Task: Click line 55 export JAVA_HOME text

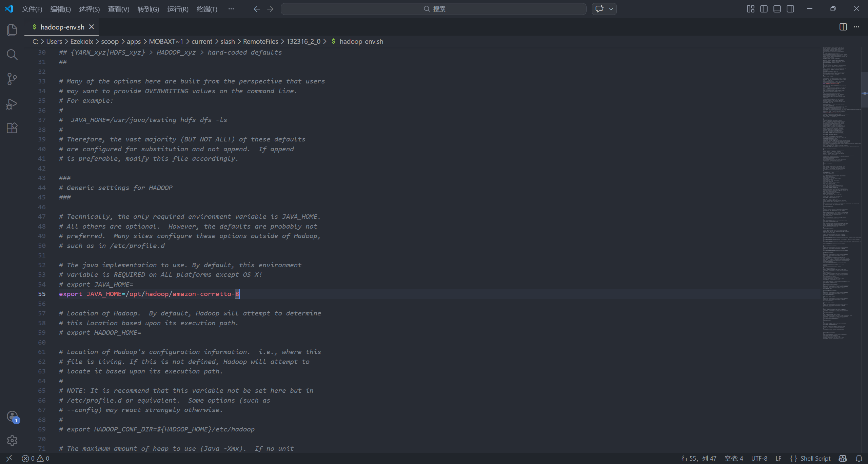Action: (149, 294)
